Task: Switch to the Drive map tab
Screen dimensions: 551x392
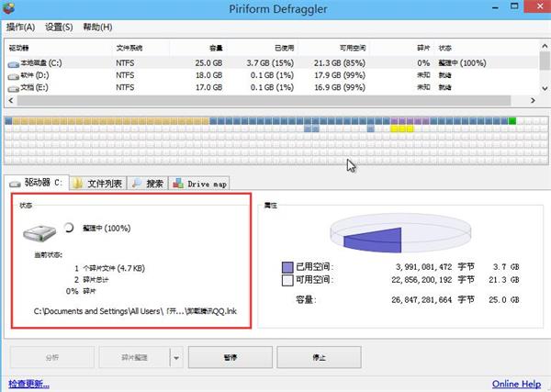Action: (199, 184)
